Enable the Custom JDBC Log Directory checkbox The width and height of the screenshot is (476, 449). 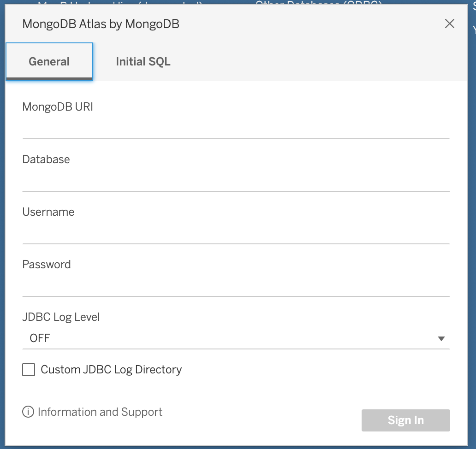(x=29, y=370)
